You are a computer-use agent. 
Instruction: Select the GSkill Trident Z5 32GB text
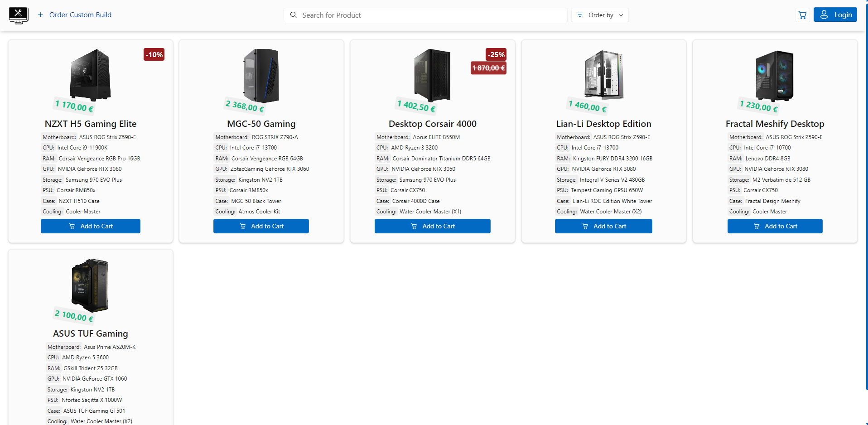[x=91, y=368]
